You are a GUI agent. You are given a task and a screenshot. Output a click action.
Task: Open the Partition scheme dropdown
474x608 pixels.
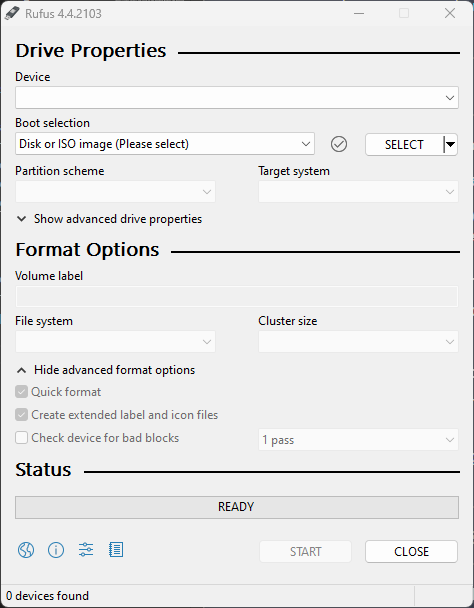point(115,192)
